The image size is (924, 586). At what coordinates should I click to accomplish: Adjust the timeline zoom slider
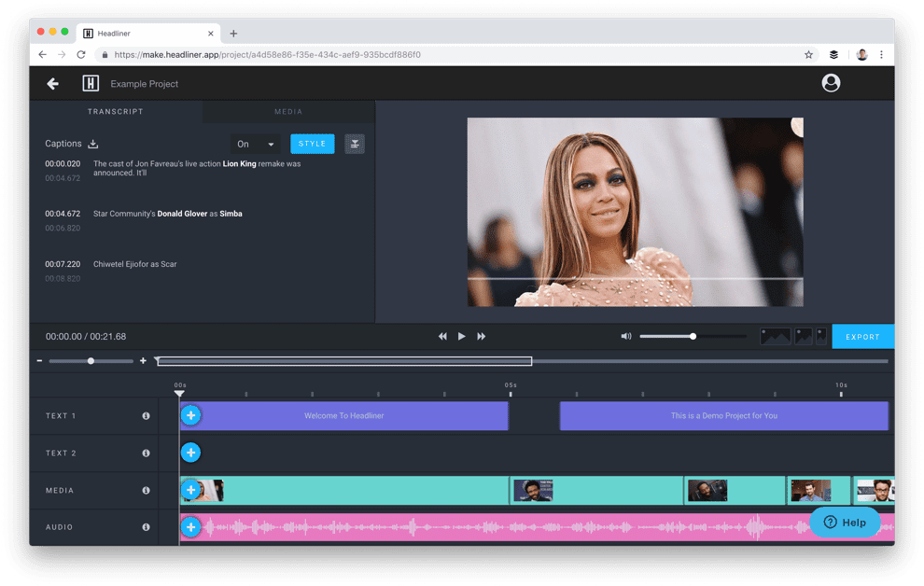click(x=91, y=360)
